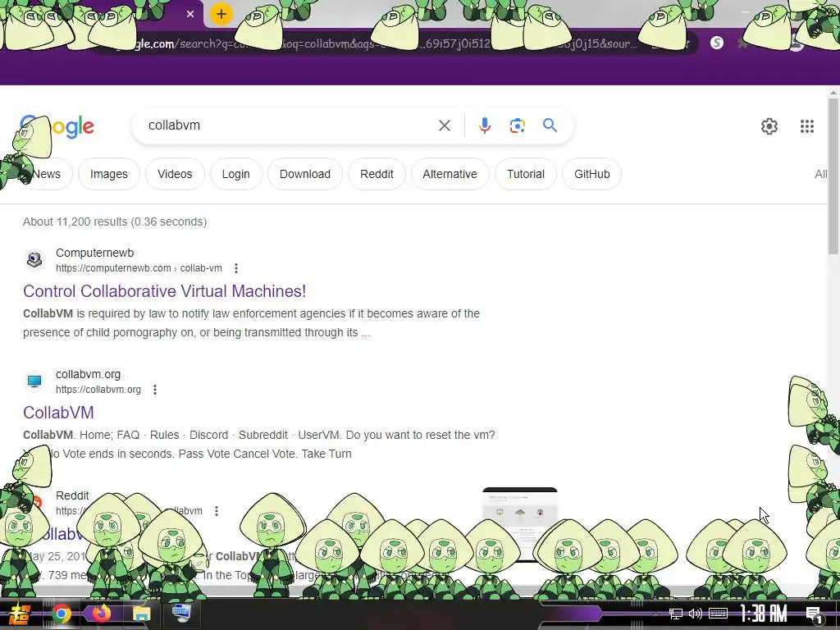Open the video thumbnail preview
This screenshot has width=840, height=630.
pos(519,524)
